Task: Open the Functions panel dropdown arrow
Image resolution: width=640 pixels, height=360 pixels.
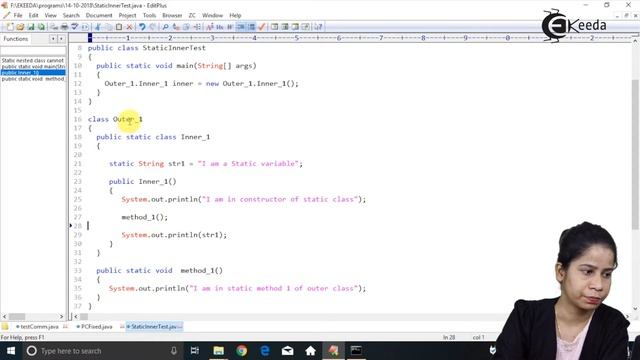Action: click(x=53, y=39)
